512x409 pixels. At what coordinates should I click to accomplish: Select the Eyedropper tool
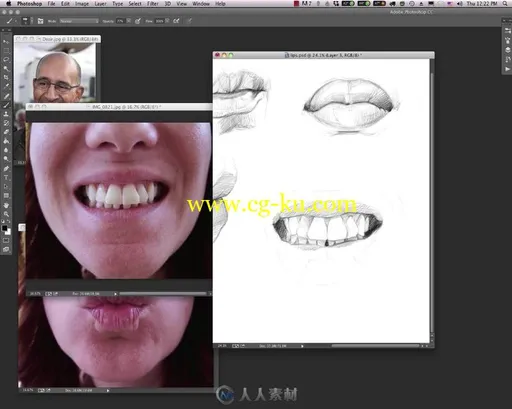tap(6, 86)
